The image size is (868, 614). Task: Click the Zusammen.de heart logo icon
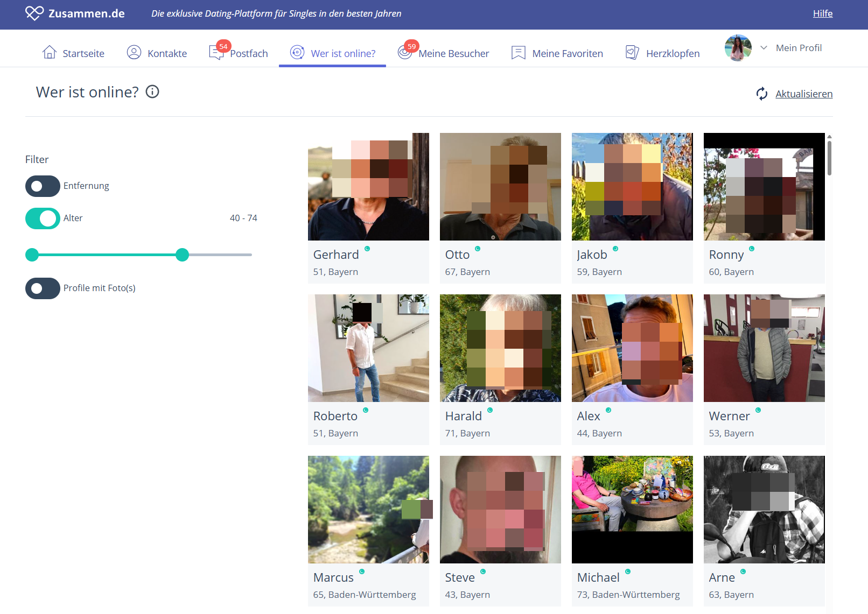(34, 13)
